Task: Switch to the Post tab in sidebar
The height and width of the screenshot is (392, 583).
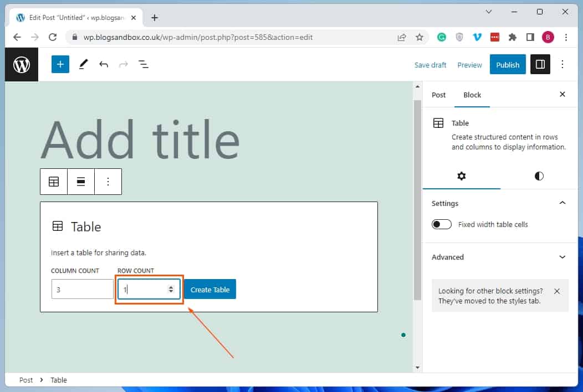Action: tap(438, 95)
